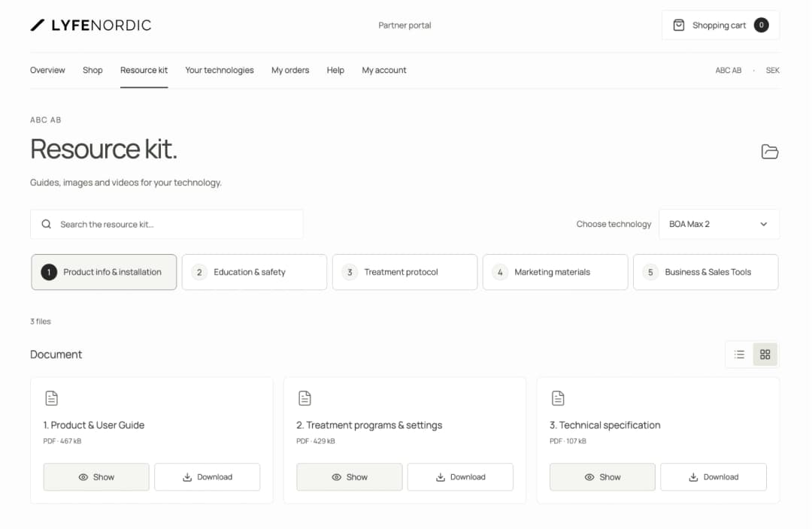
Task: Click document icon on Technical specification card
Action: pyautogui.click(x=558, y=398)
